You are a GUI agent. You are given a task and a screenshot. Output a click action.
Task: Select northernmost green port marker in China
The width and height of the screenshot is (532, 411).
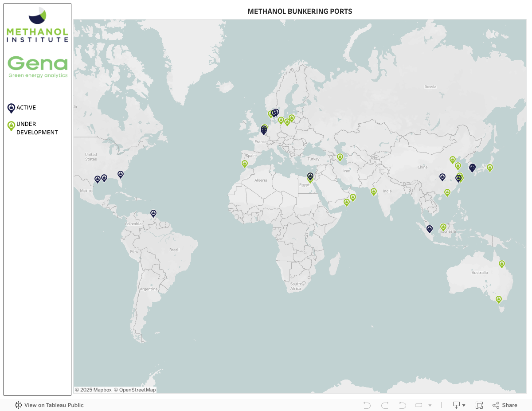pyautogui.click(x=453, y=160)
